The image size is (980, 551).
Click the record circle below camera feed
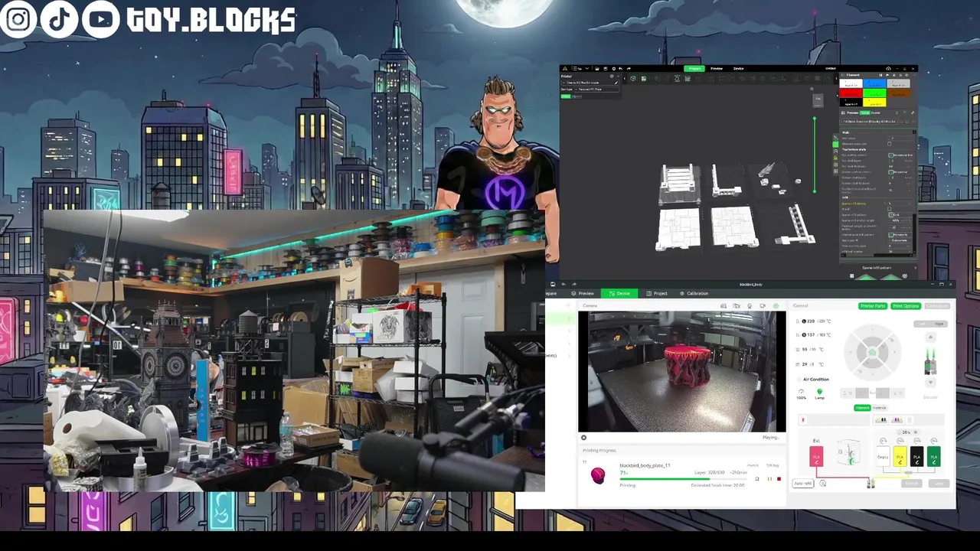tap(583, 438)
